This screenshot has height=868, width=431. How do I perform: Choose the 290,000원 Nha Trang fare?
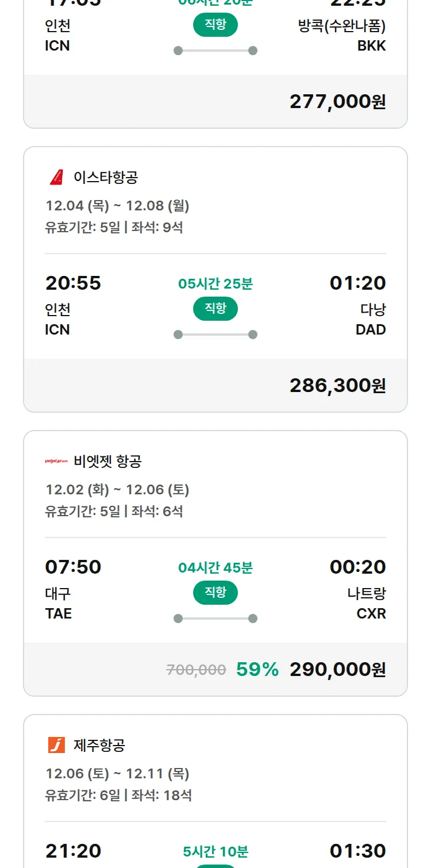point(337,670)
